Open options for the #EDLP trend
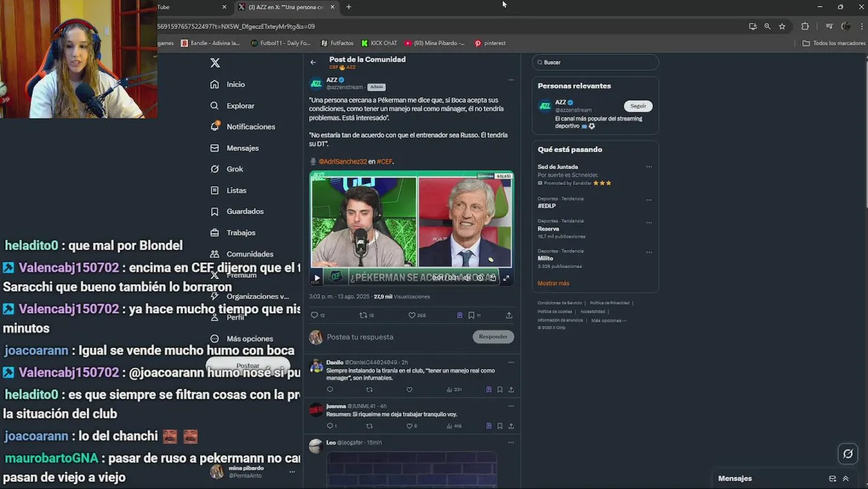The height and width of the screenshot is (489, 868). (649, 200)
